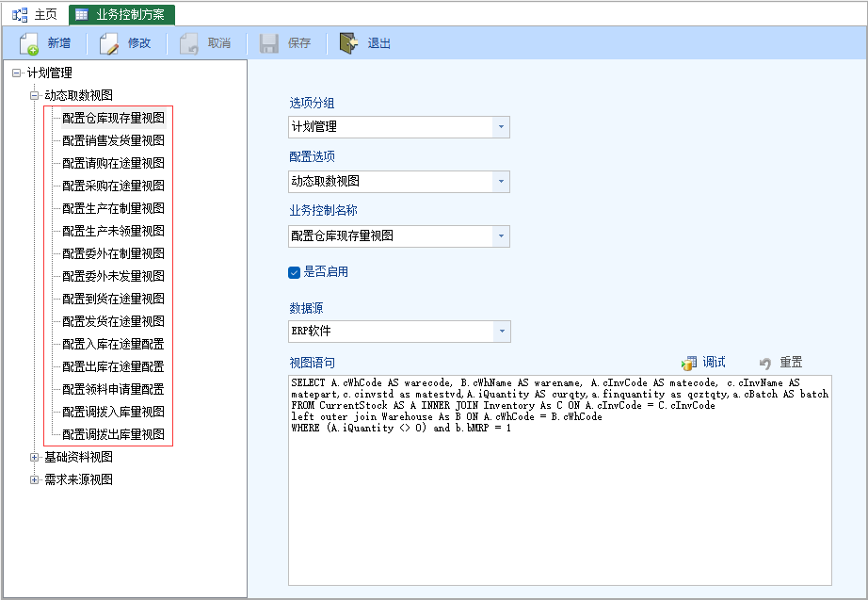Click the 重置 link
The image size is (868, 600).
click(791, 363)
